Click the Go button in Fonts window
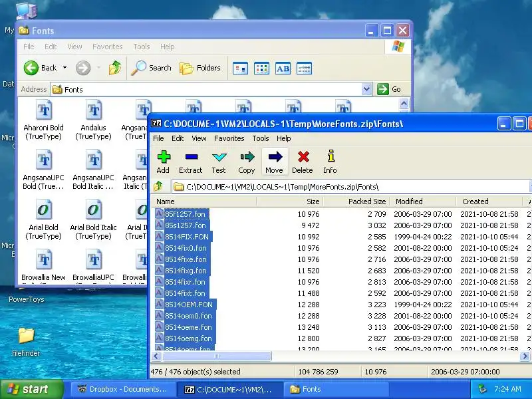Screen dimensions: 532x399 (x=389, y=89)
